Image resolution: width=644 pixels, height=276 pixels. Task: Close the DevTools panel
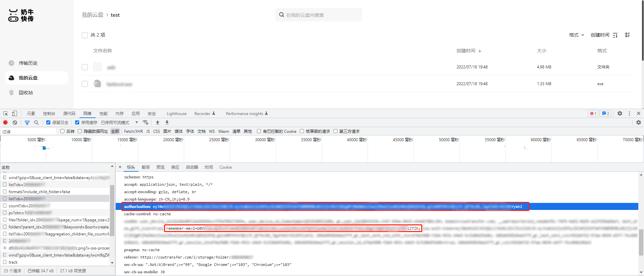click(639, 114)
